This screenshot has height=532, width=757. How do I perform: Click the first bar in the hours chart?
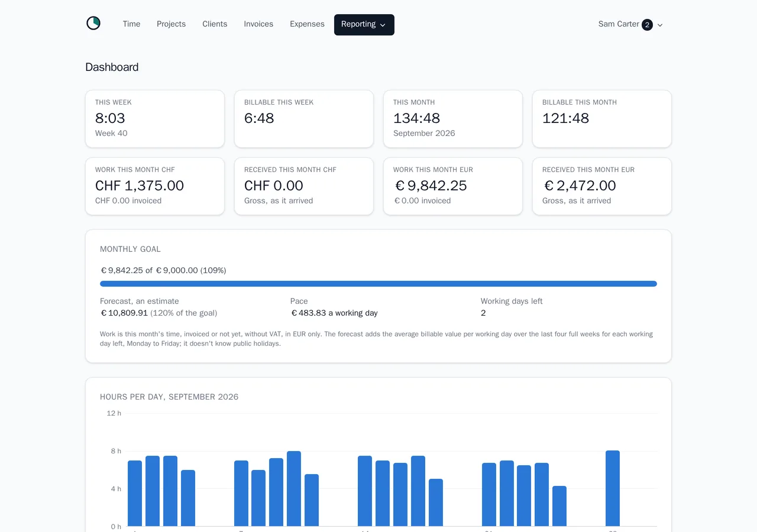[x=135, y=493]
